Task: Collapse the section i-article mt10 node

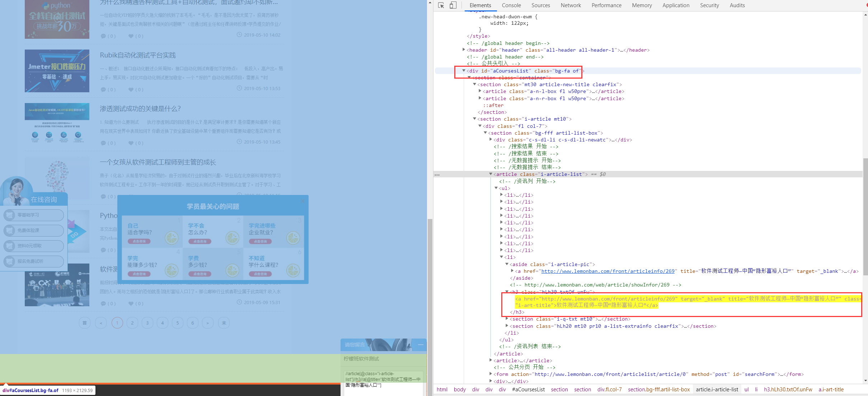Action: point(474,119)
